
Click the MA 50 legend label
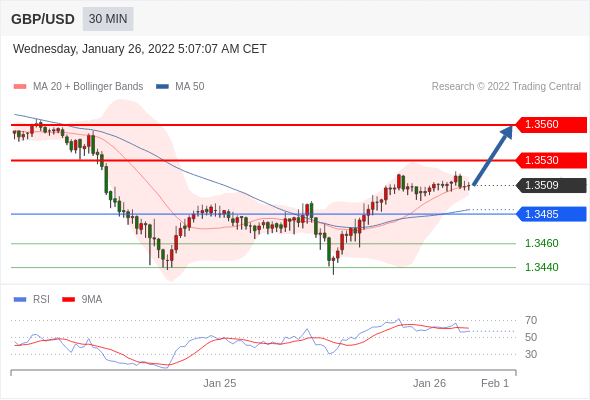coord(190,87)
